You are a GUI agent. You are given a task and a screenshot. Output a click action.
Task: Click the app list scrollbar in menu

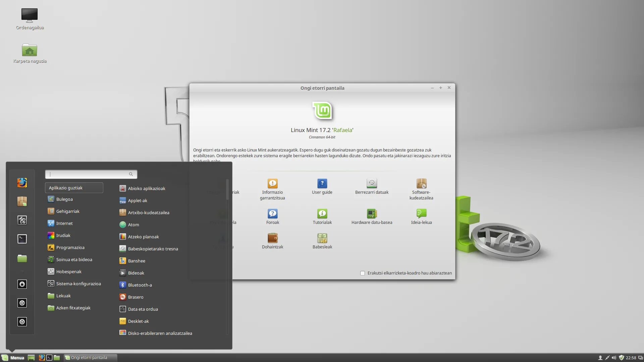[x=227, y=189]
